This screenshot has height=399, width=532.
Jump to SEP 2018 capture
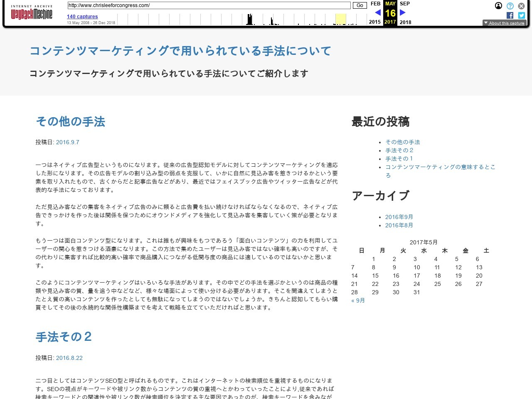coord(405,4)
